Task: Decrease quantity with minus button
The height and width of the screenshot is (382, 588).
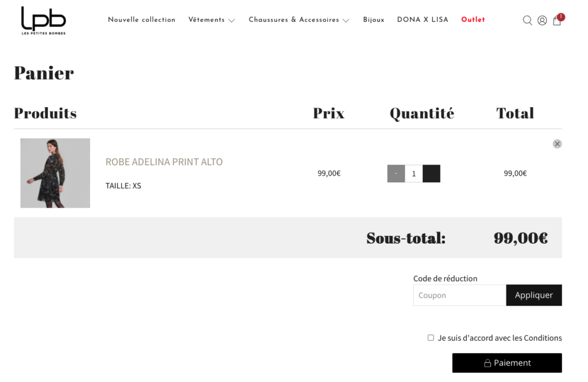Action: point(396,174)
